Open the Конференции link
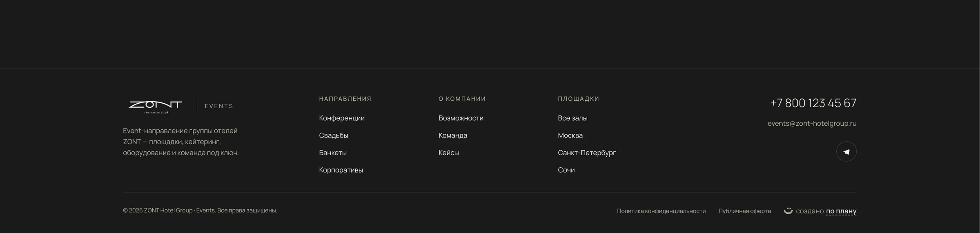980x233 pixels. pos(342,118)
